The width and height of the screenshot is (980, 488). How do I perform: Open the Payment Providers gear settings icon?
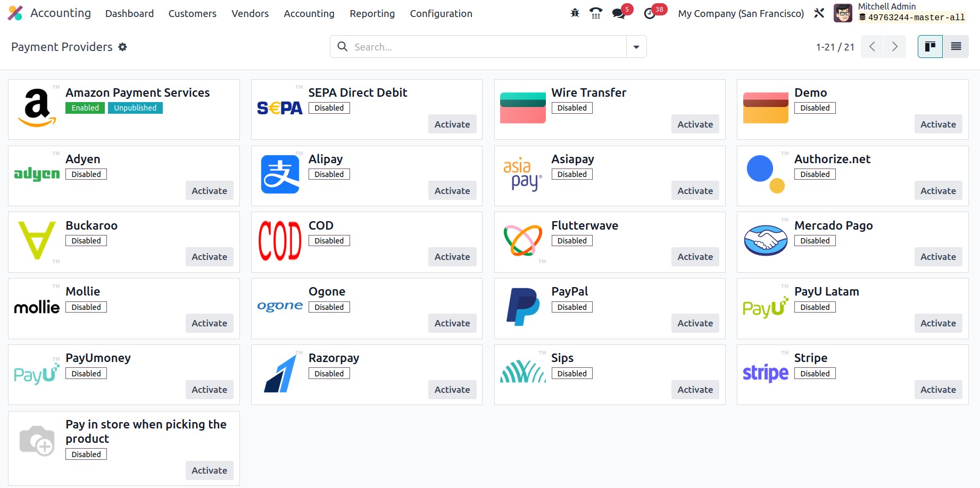pyautogui.click(x=122, y=47)
